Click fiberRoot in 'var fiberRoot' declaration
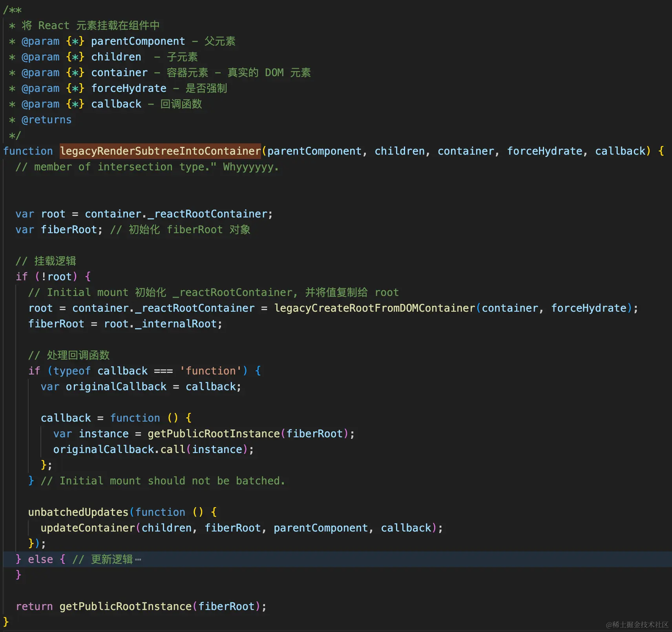 [69, 230]
